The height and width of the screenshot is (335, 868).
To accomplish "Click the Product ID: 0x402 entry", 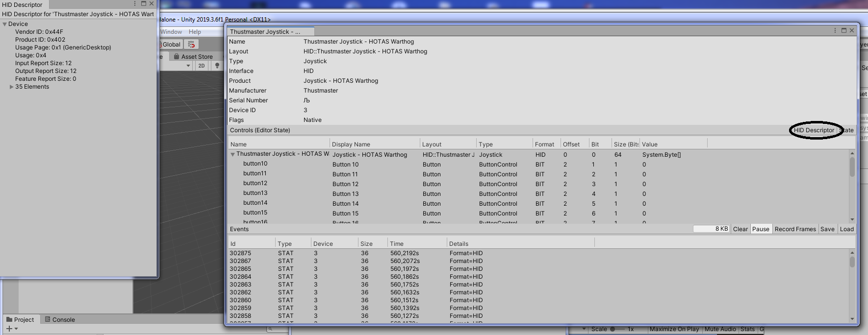I will tap(40, 40).
